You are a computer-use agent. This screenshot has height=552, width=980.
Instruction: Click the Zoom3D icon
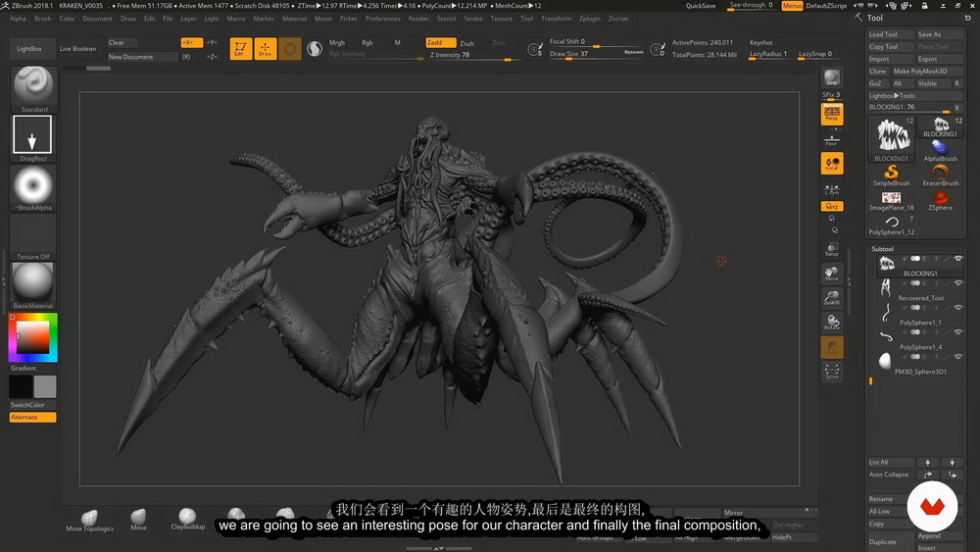[832, 298]
